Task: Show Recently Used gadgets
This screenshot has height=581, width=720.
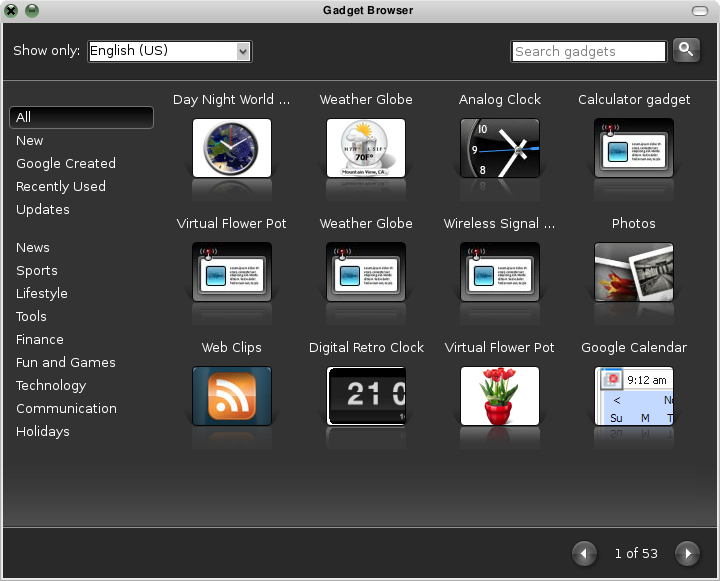Action: (61, 186)
